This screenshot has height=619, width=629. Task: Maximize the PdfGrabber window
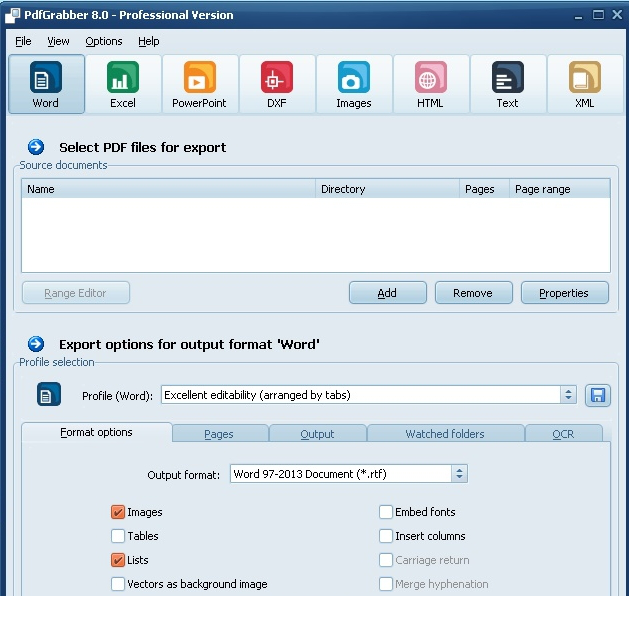tap(598, 15)
